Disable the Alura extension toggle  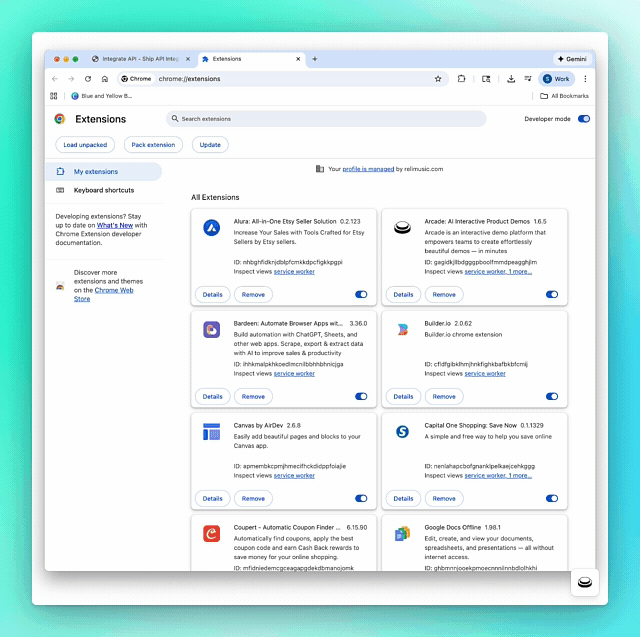coord(361,294)
